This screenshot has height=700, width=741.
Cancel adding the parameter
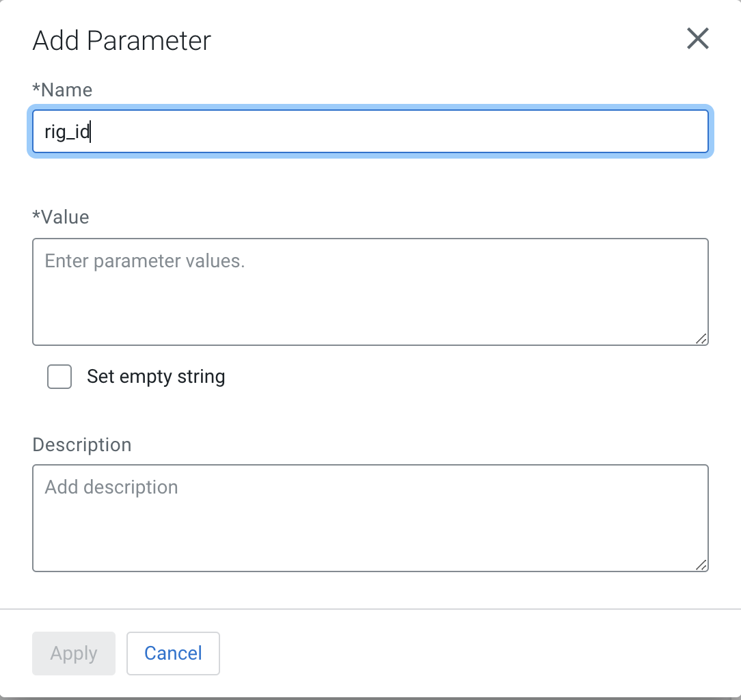(173, 654)
